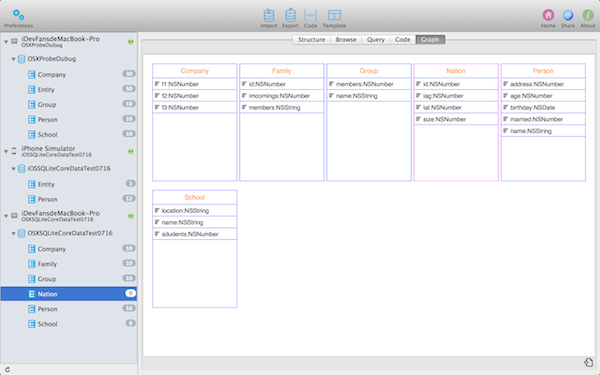Select the Person entity box title in graph
Image resolution: width=600 pixels, height=375 pixels.
(x=543, y=71)
